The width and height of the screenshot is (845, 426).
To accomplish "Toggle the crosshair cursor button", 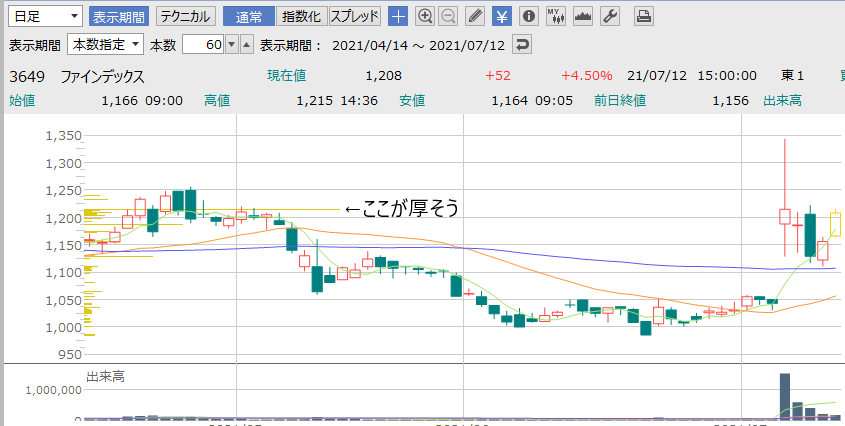I will coord(398,16).
